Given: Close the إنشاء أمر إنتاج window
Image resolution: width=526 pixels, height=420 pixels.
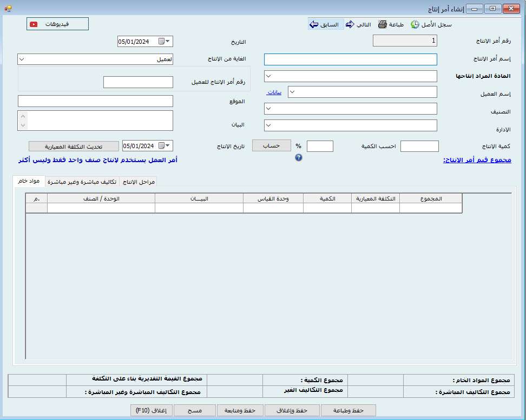Looking at the screenshot, I should click(511, 9).
